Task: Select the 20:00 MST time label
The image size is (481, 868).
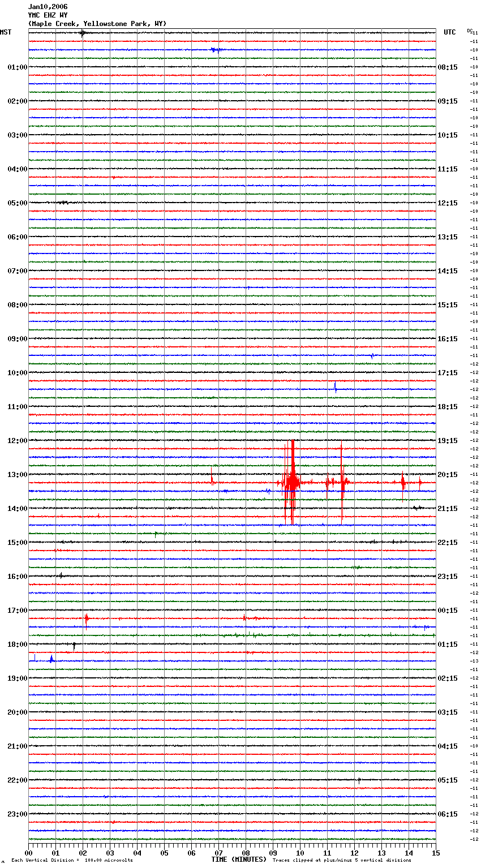Action: (x=18, y=712)
